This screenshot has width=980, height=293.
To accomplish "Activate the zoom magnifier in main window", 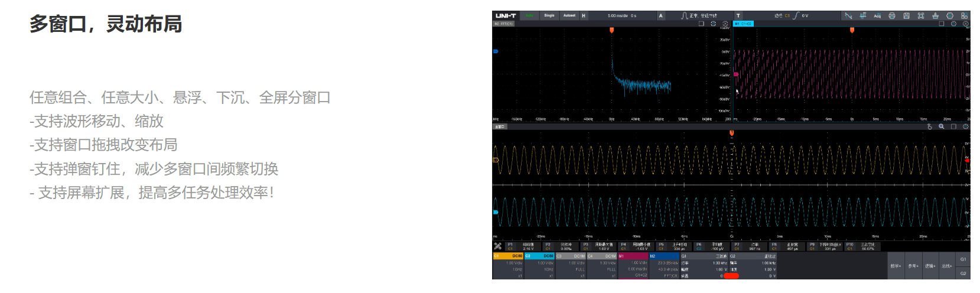I will [x=942, y=126].
